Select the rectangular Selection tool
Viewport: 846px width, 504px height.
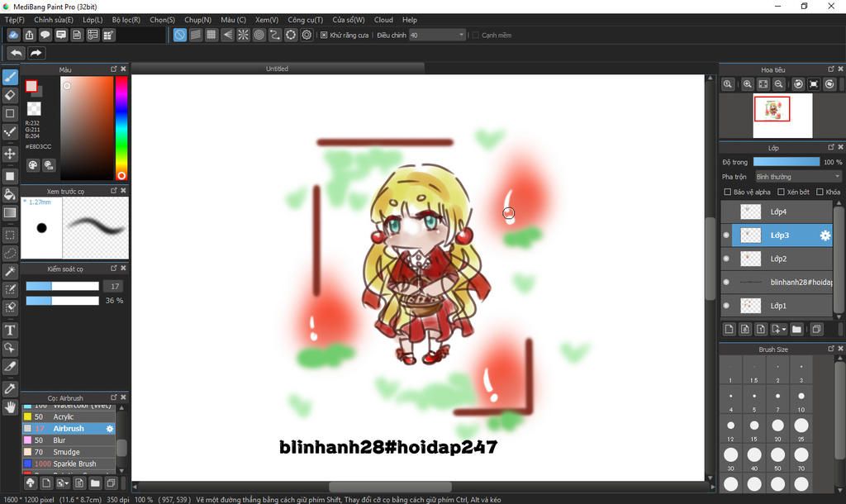(10, 235)
